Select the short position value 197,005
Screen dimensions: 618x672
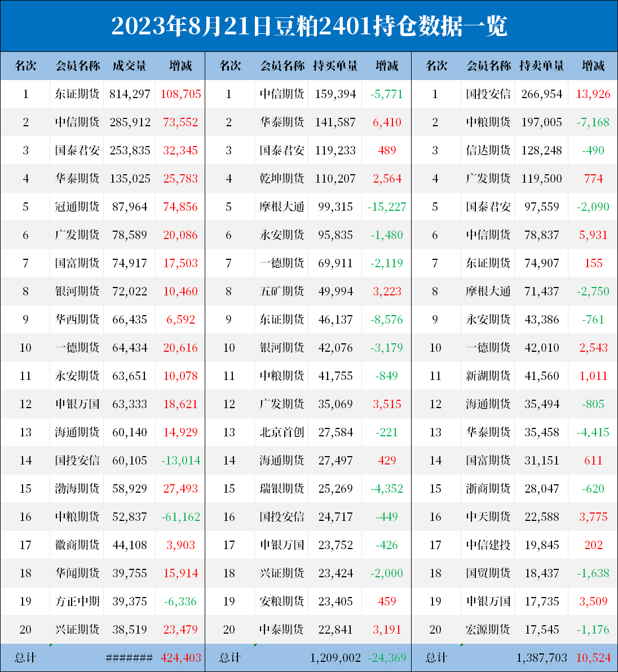(x=542, y=122)
